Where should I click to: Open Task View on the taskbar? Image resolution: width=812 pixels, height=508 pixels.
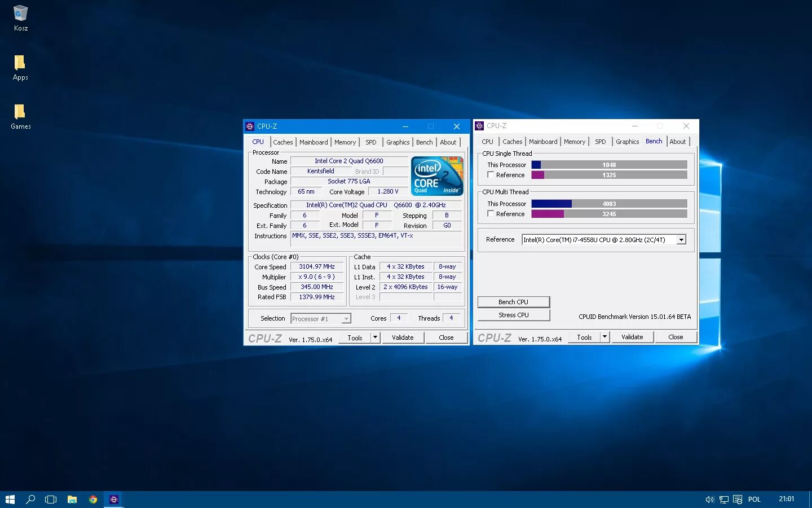pos(51,500)
